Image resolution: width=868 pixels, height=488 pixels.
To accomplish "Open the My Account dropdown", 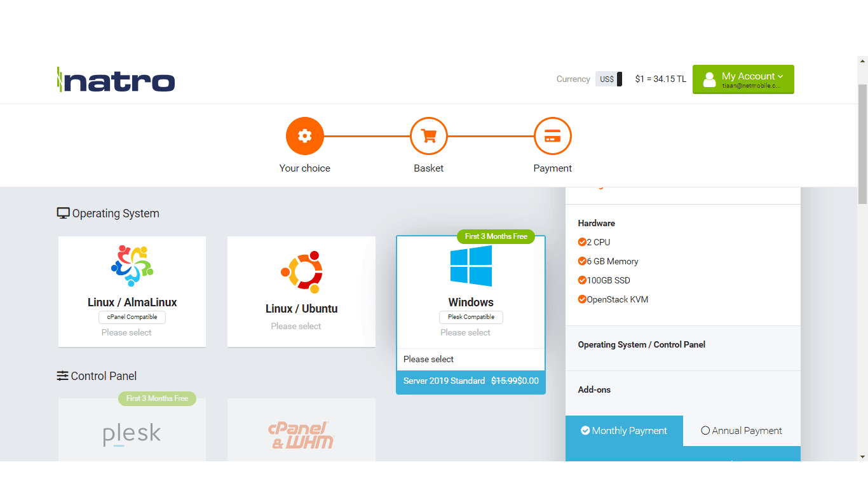I will (743, 79).
